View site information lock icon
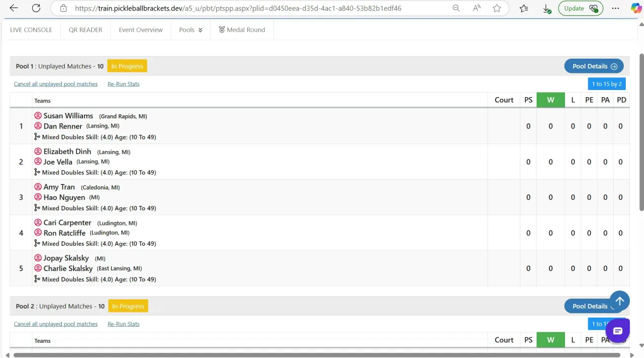Screen dimensions: 644x358 point(63,8)
